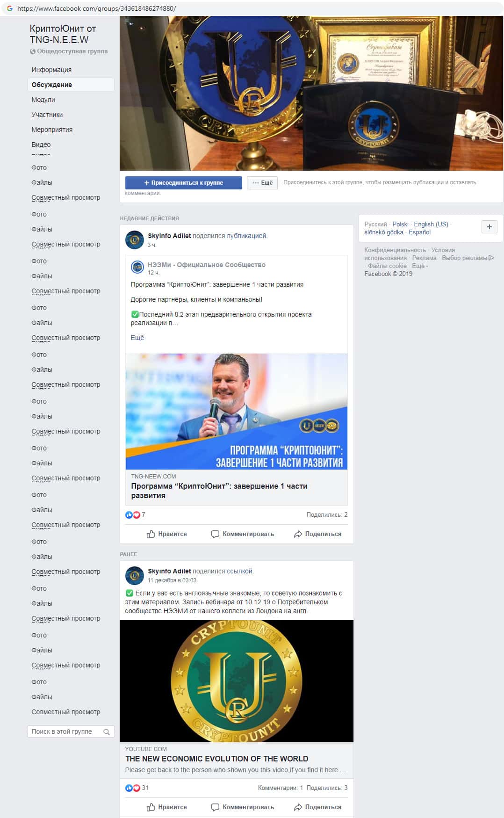Open 3 ч. timestamp of first post
The width and height of the screenshot is (504, 818).
tap(152, 245)
